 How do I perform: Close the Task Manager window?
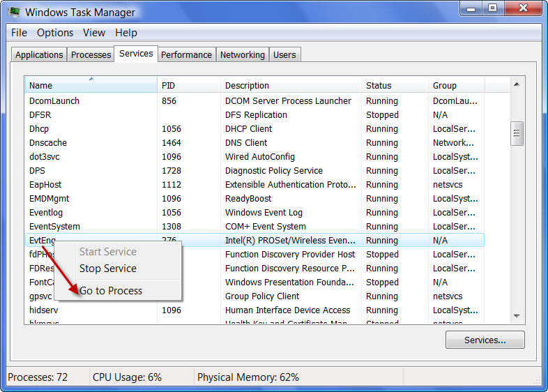[523, 8]
